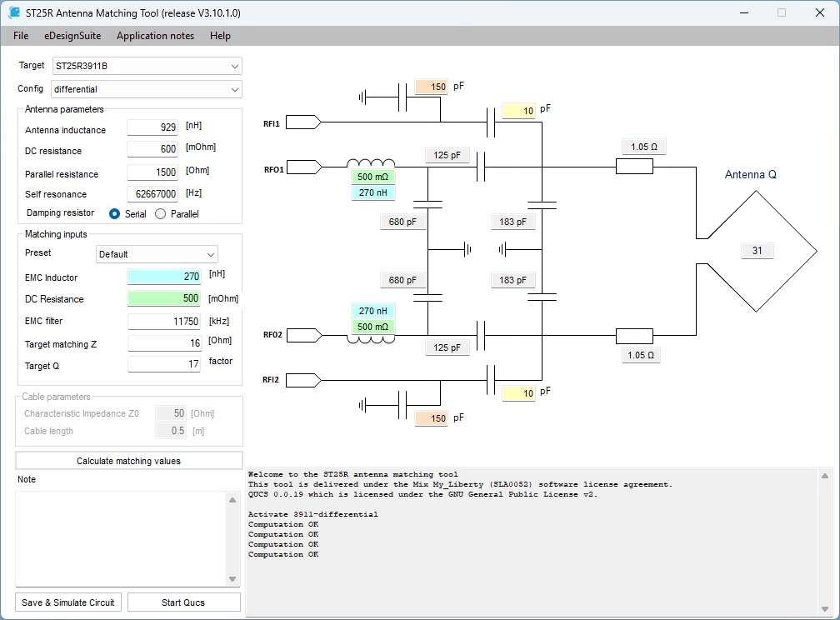
Task: Click inside the Note text area
Action: click(x=121, y=538)
